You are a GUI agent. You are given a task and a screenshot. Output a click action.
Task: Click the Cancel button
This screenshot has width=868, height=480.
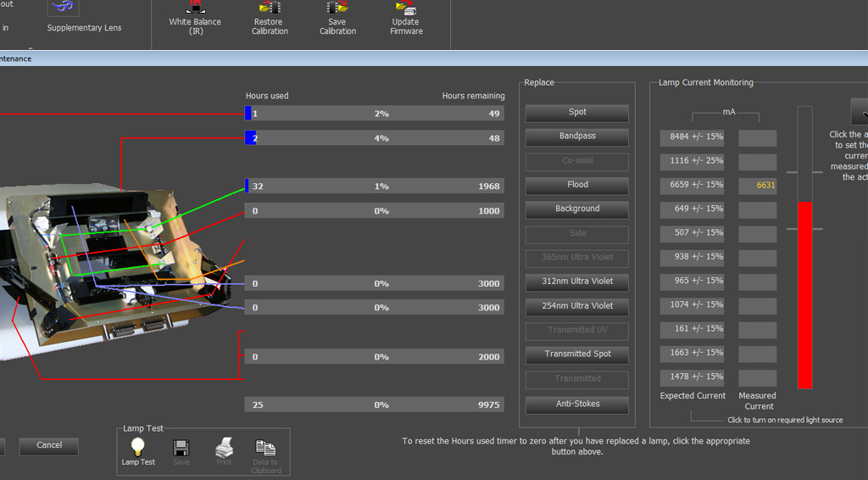coord(48,446)
